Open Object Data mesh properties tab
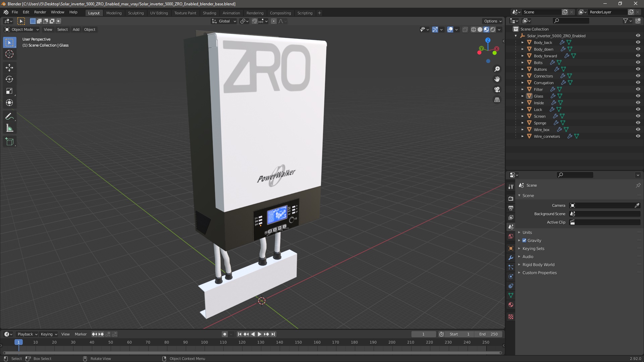Viewport: 644px width, 362px height. click(511, 295)
